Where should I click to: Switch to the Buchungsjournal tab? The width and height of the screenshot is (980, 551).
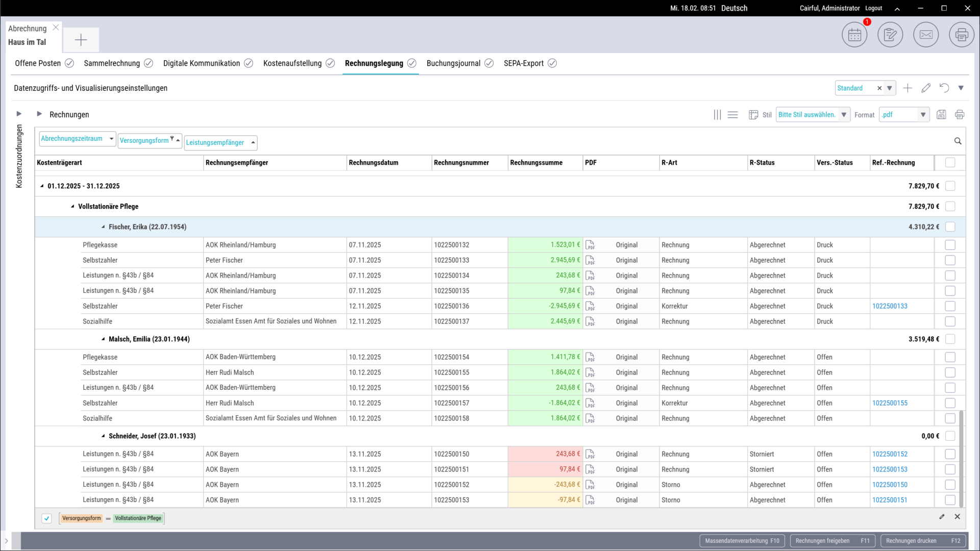453,63
